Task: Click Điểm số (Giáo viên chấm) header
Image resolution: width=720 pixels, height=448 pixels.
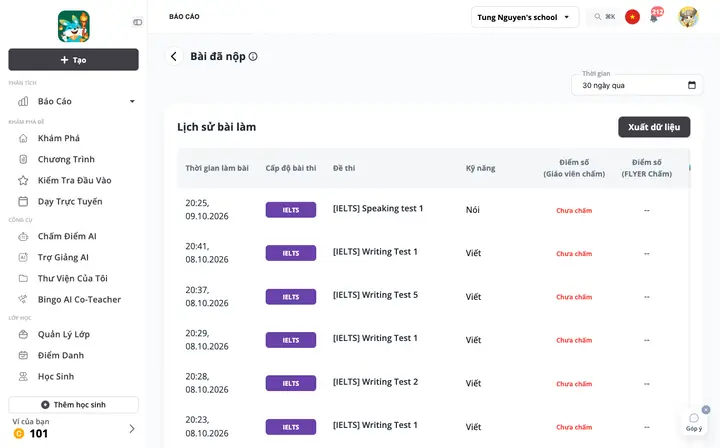Action: (574, 168)
